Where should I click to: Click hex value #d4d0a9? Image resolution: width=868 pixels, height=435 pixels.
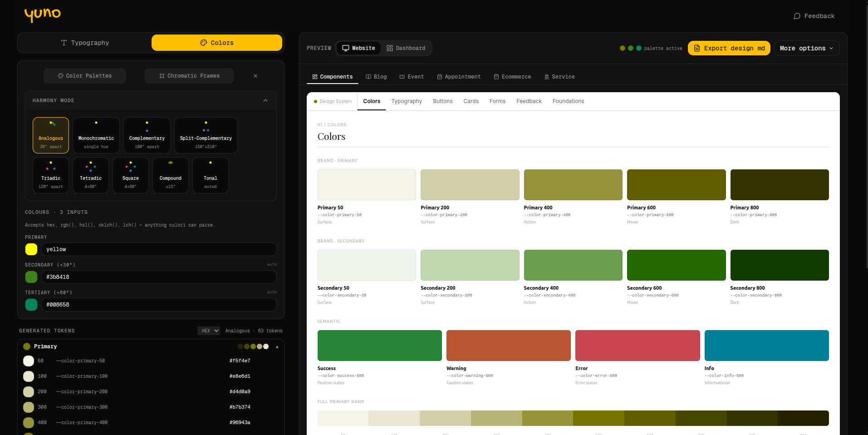click(240, 392)
